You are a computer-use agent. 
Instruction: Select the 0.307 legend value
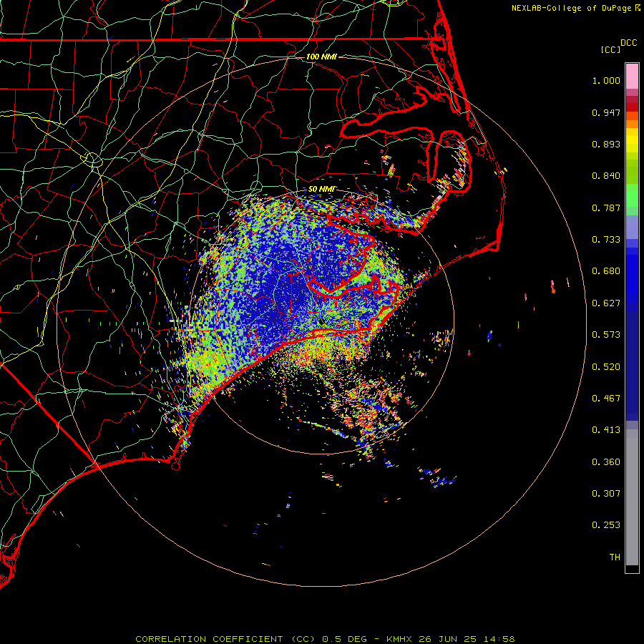606,494
